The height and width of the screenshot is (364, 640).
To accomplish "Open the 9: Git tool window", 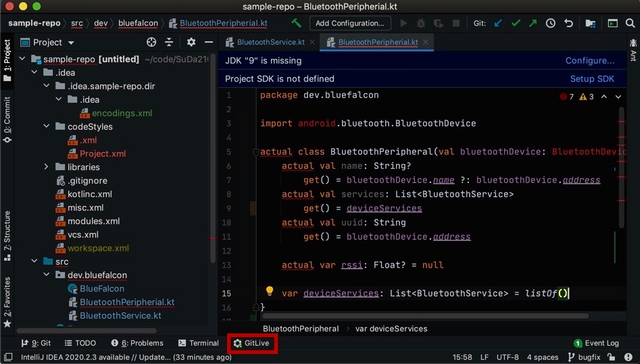I will 36,343.
